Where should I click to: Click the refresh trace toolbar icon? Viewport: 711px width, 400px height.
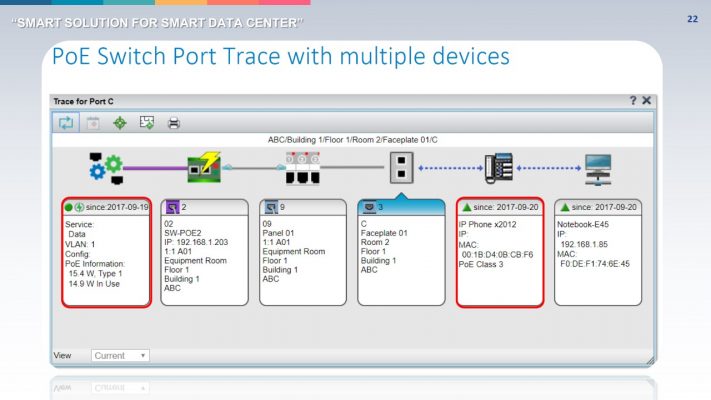66,123
